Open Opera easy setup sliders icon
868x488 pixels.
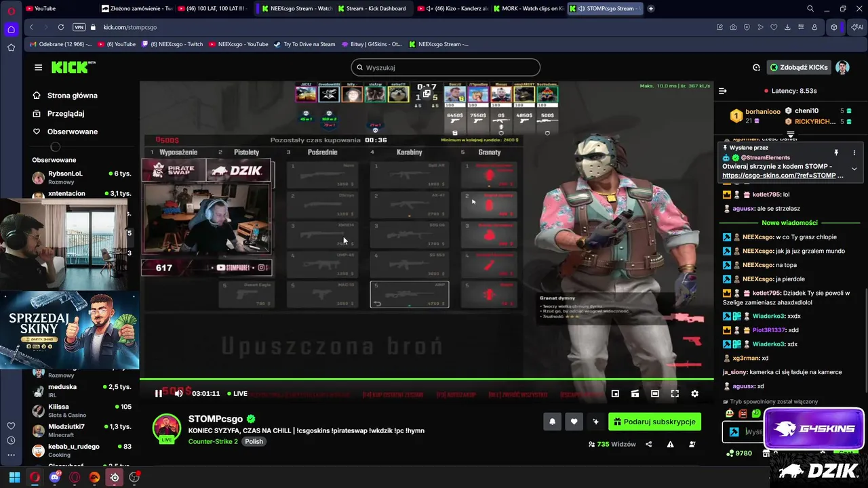(801, 27)
